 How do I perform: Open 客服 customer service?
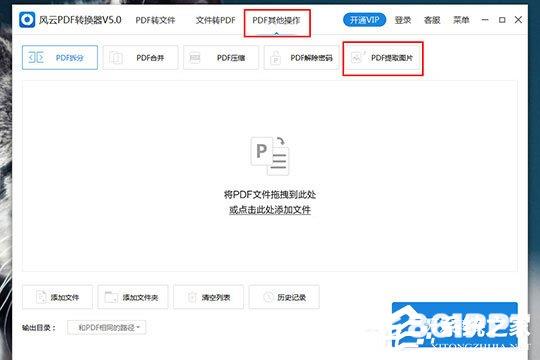432,20
